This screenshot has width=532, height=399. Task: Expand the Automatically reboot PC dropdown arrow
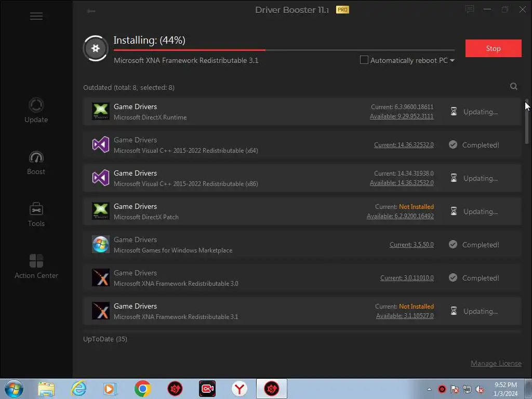click(x=452, y=60)
